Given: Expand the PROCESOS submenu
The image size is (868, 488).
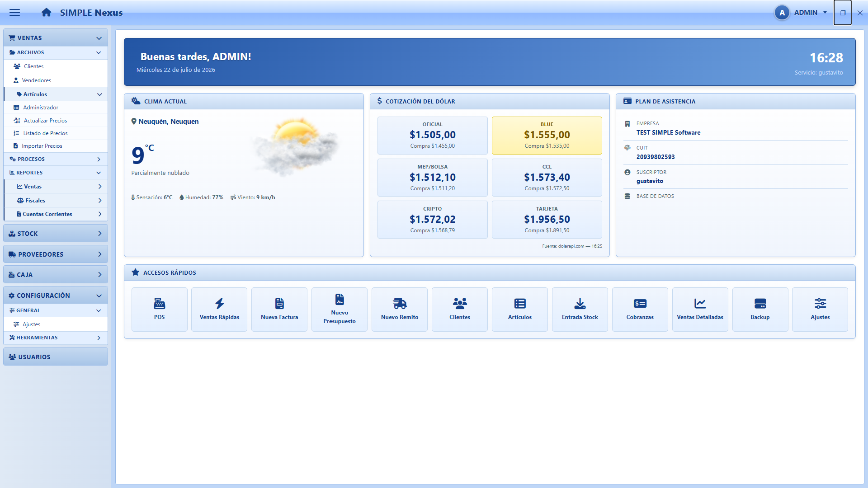Looking at the screenshot, I should click(x=56, y=159).
